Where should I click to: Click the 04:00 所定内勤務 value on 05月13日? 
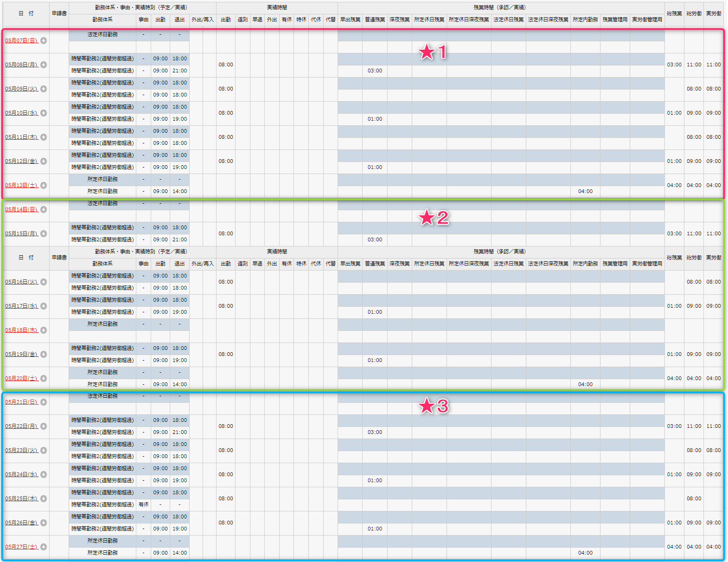(585, 191)
